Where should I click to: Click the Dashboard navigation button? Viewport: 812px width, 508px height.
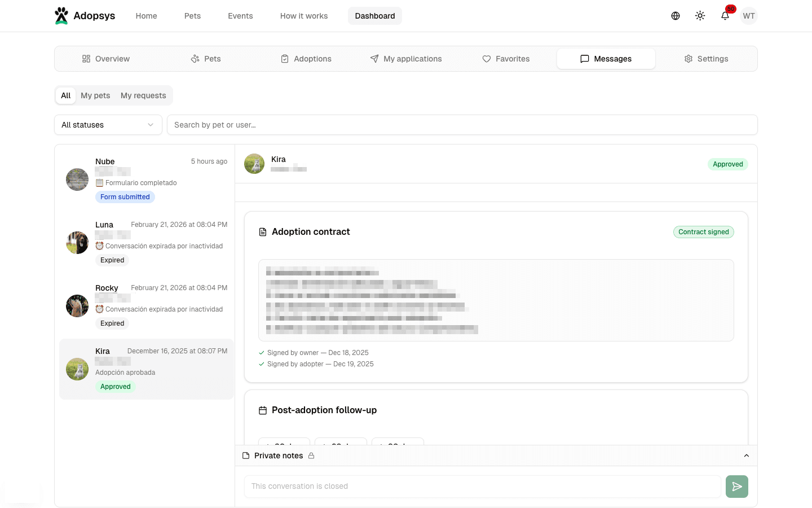point(374,16)
